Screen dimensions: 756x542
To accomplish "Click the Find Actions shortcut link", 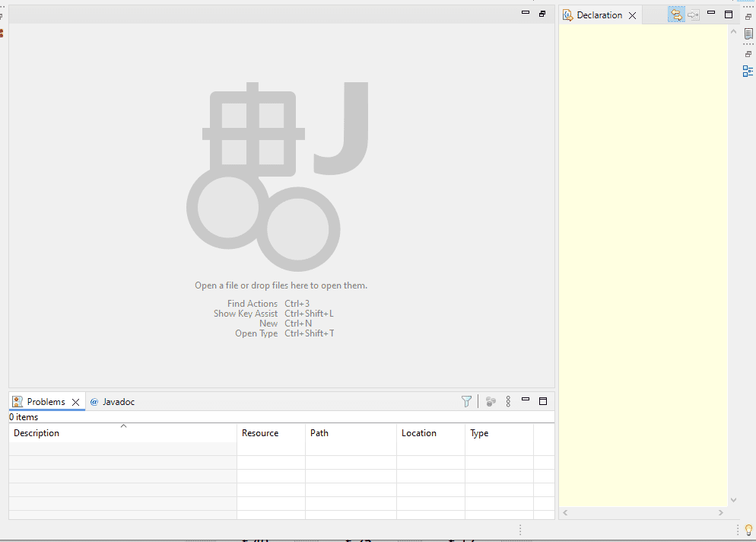I will (253, 304).
